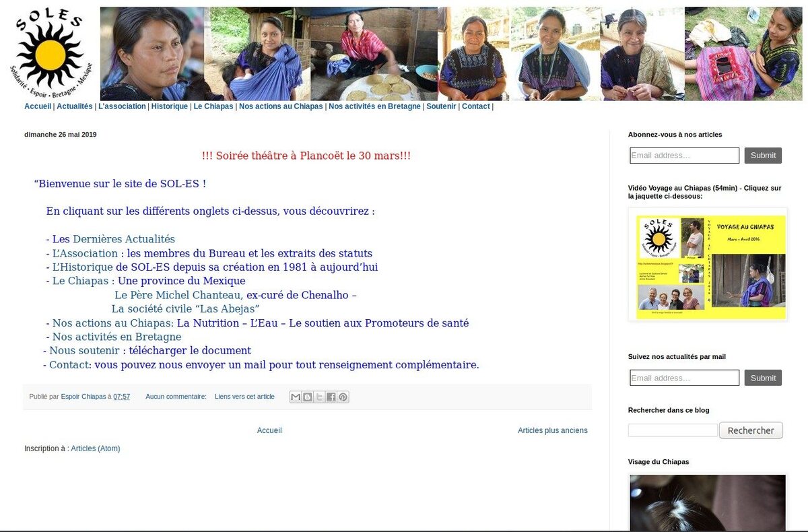Click Nos activités en Bretagne link in post

[x=116, y=337]
